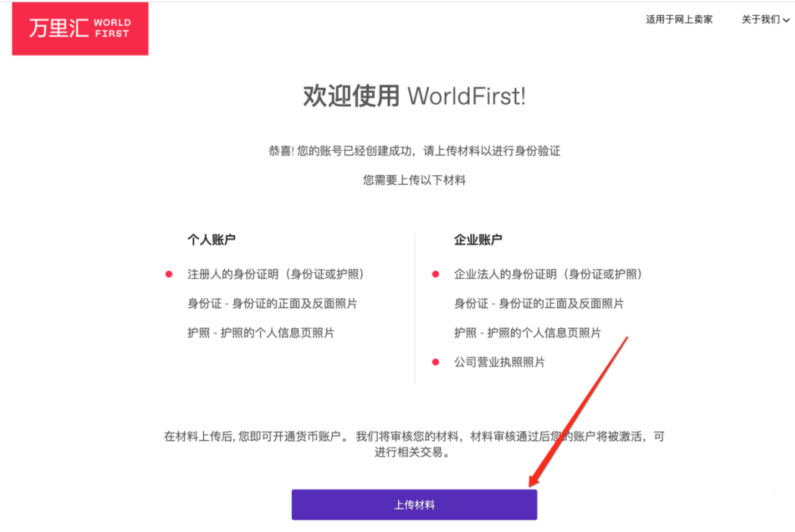Click the text 注册人的身份证明（身份证或护照）
795x532 pixels.
[276, 274]
